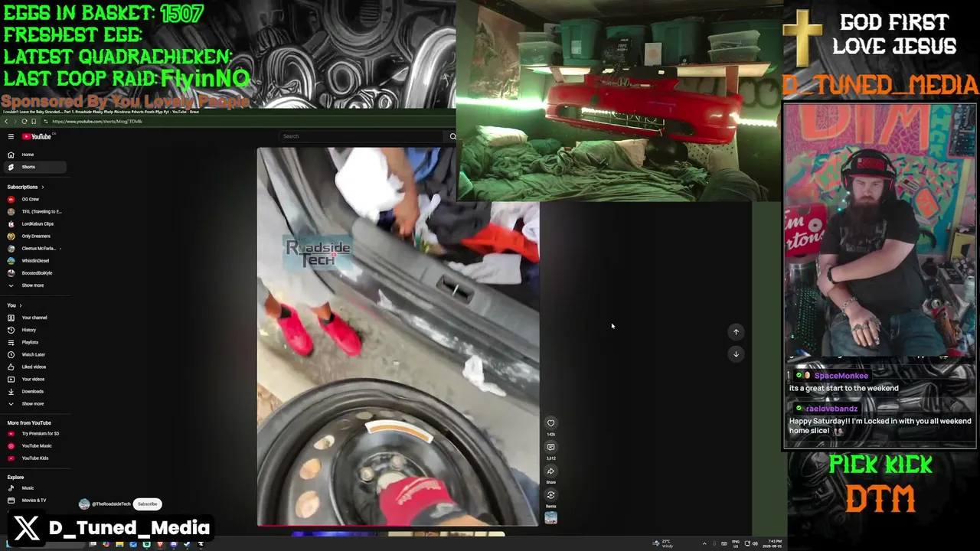Open YouTube Music link
980x551 pixels.
[x=36, y=445]
